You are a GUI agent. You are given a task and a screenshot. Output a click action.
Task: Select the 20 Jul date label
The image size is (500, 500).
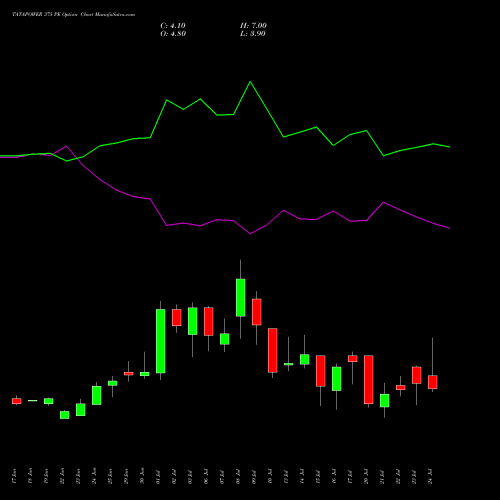[366, 476]
